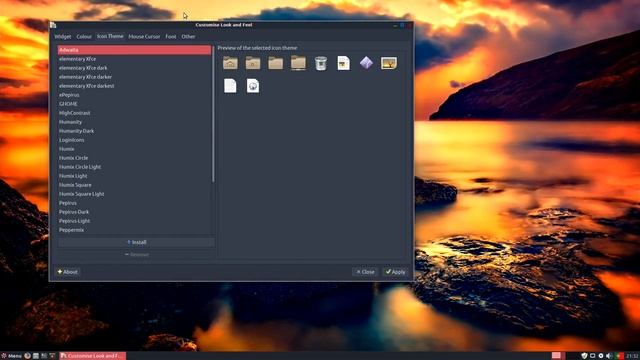Screen dimensions: 640x360
Task: Open the Menu button on the taskbar
Action: [11, 356]
